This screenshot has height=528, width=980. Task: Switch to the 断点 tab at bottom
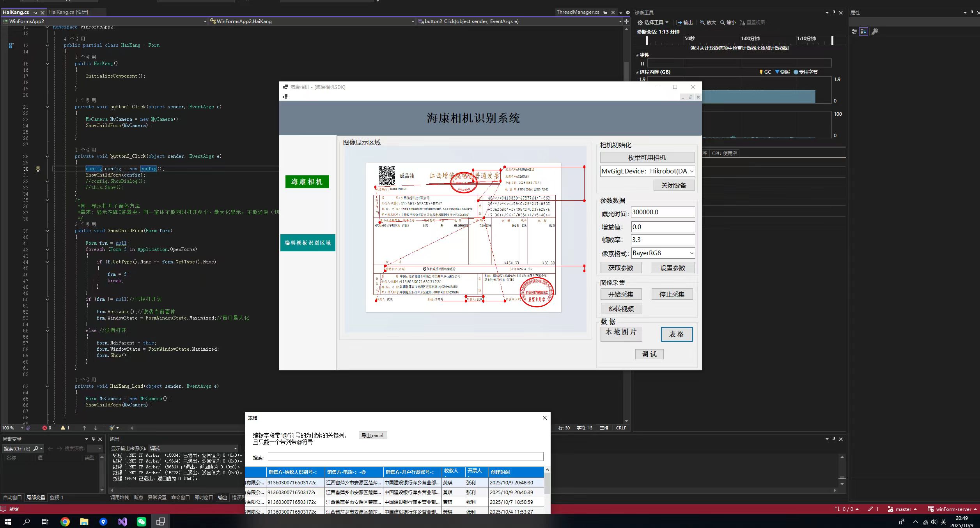tap(138, 498)
